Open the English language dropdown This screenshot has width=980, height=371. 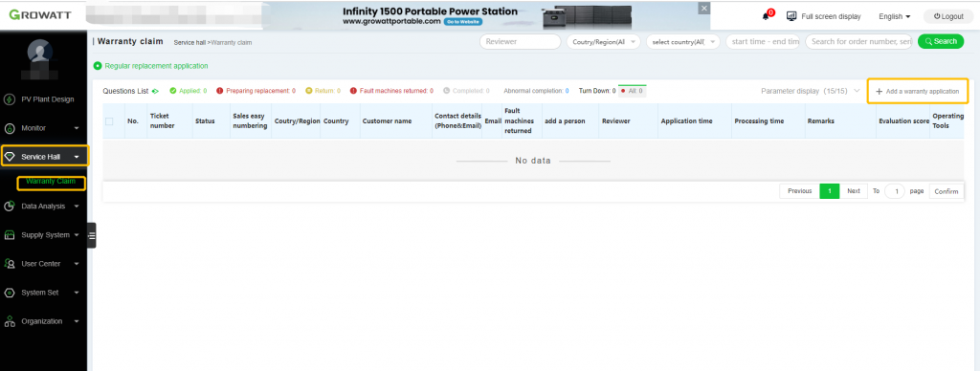[895, 16]
